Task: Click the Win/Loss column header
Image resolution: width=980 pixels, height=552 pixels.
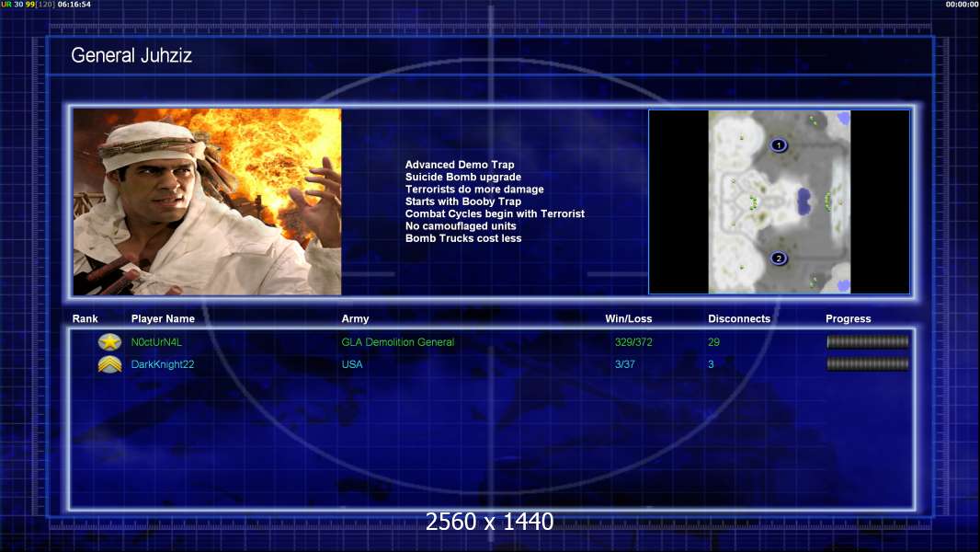Action: (628, 319)
